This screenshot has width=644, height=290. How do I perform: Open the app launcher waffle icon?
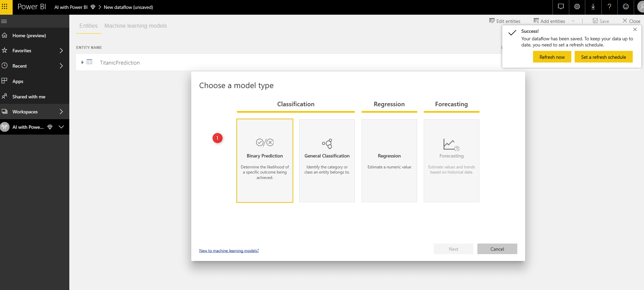point(5,6)
